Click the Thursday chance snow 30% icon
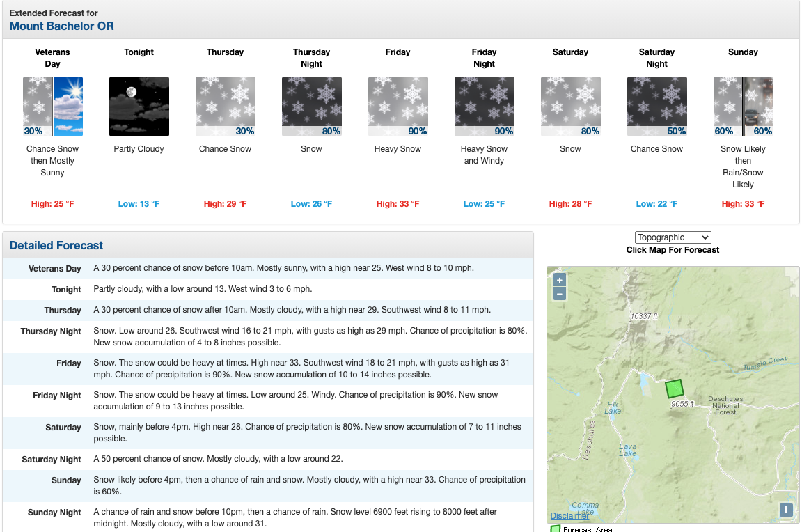The image size is (802, 532). coord(226,107)
